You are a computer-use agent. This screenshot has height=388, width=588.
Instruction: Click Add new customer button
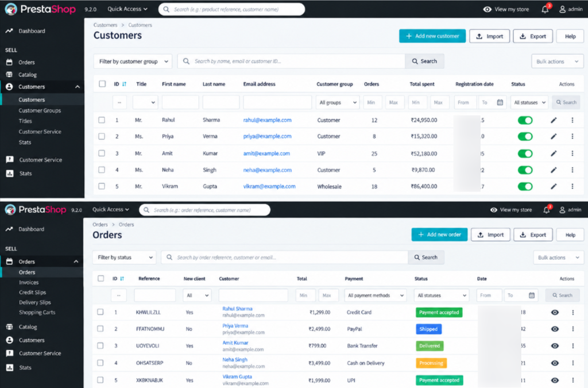(432, 36)
